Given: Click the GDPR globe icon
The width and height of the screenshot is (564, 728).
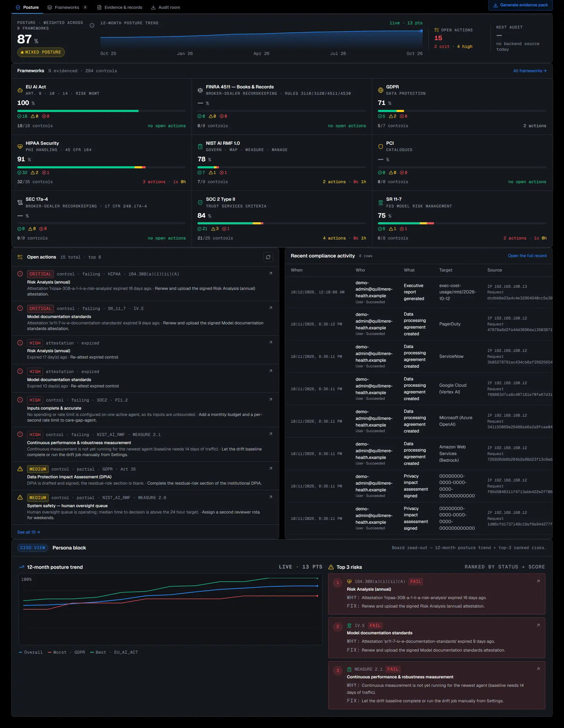Looking at the screenshot, I should pos(381,90).
